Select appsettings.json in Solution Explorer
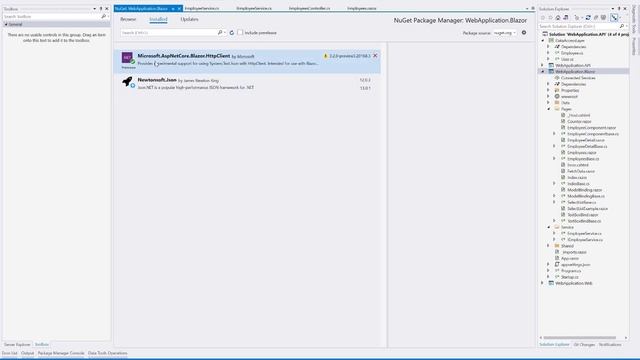Image resolution: width=640 pixels, height=360 pixels. 575,264
